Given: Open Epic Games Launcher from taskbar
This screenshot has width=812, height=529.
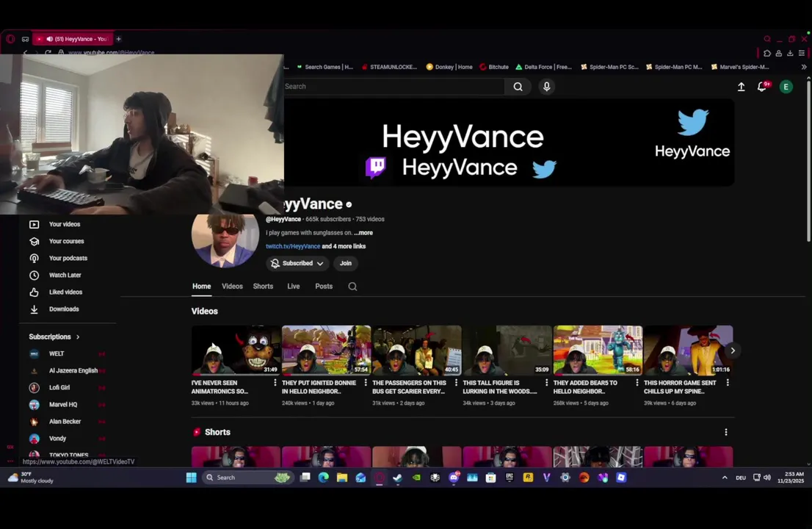Looking at the screenshot, I should click(510, 478).
